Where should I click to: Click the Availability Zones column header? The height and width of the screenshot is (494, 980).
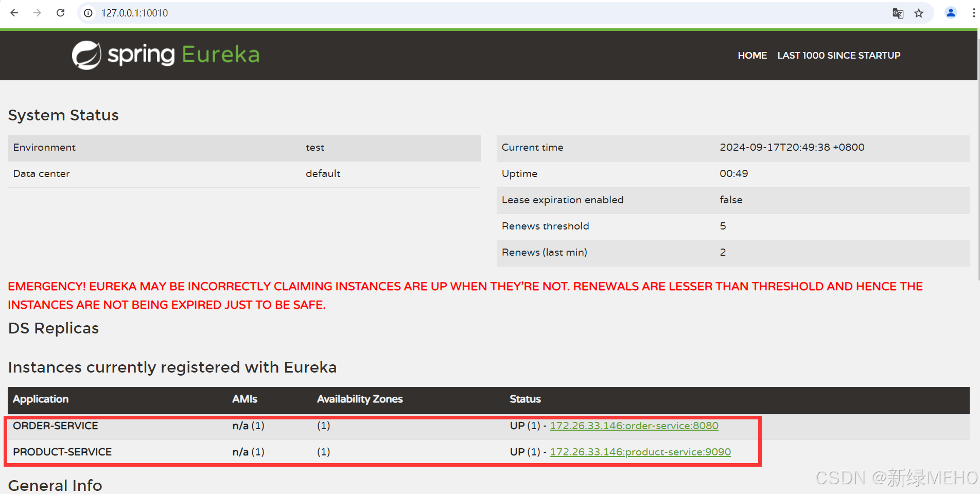[360, 399]
